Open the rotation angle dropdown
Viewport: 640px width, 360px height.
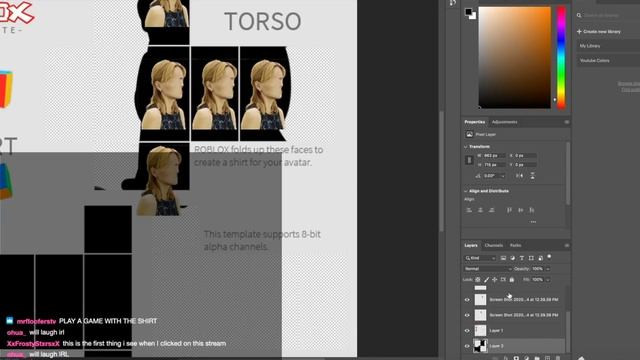click(x=503, y=176)
